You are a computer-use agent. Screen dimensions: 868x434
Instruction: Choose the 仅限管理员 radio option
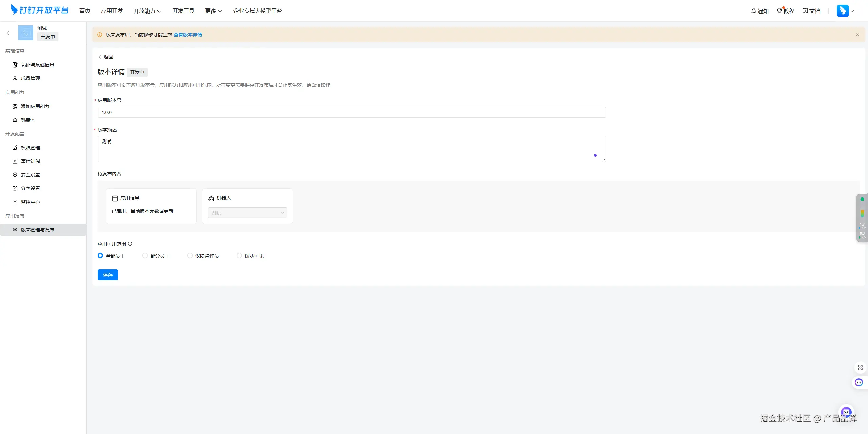point(190,256)
